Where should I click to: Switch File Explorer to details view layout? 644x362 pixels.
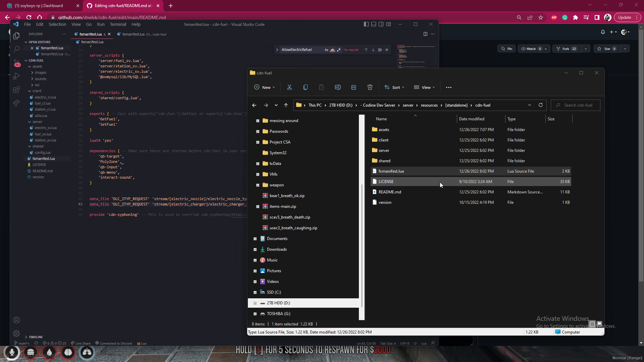tap(592, 324)
